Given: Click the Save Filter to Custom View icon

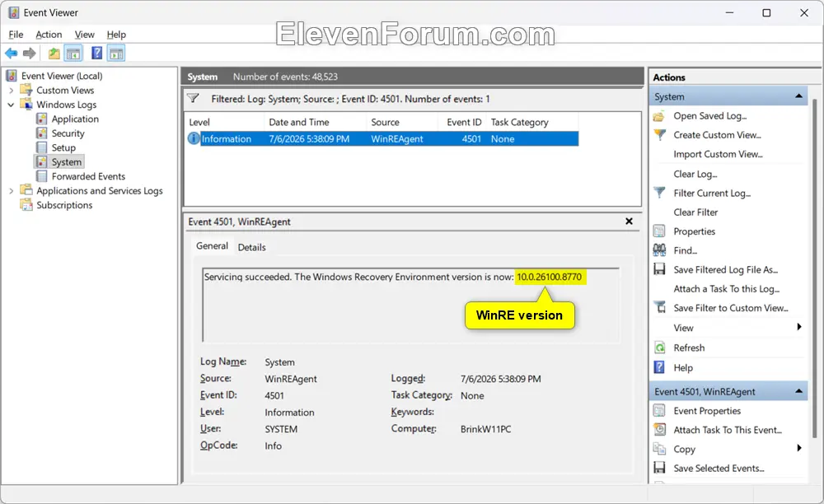Looking at the screenshot, I should click(x=659, y=308).
